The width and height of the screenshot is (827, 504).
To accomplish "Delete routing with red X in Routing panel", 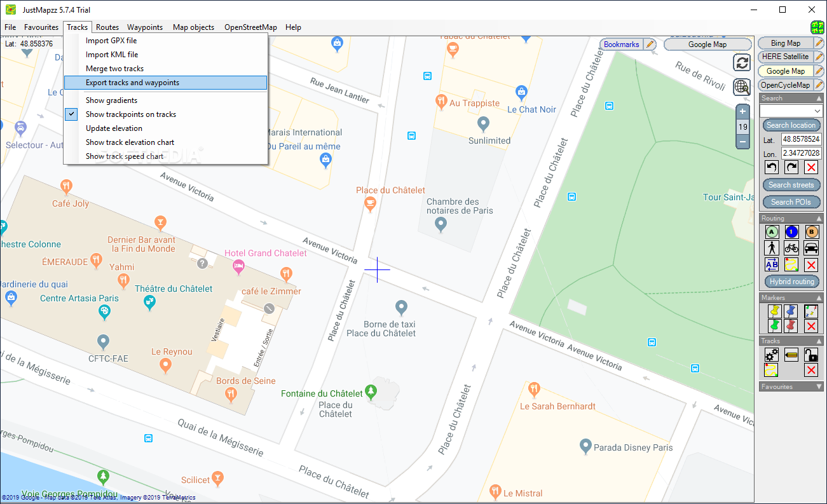I will pyautogui.click(x=811, y=264).
